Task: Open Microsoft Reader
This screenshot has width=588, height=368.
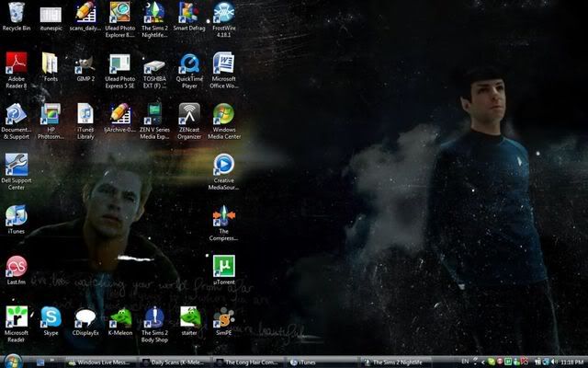Action: (17, 325)
